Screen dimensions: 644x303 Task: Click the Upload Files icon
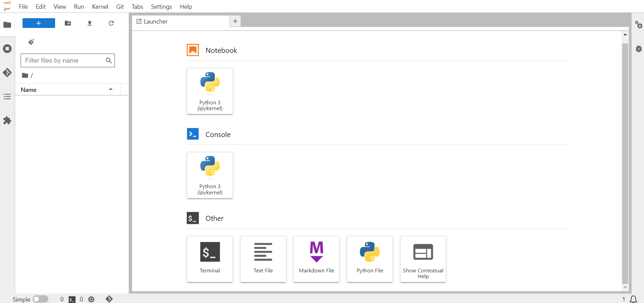click(89, 23)
